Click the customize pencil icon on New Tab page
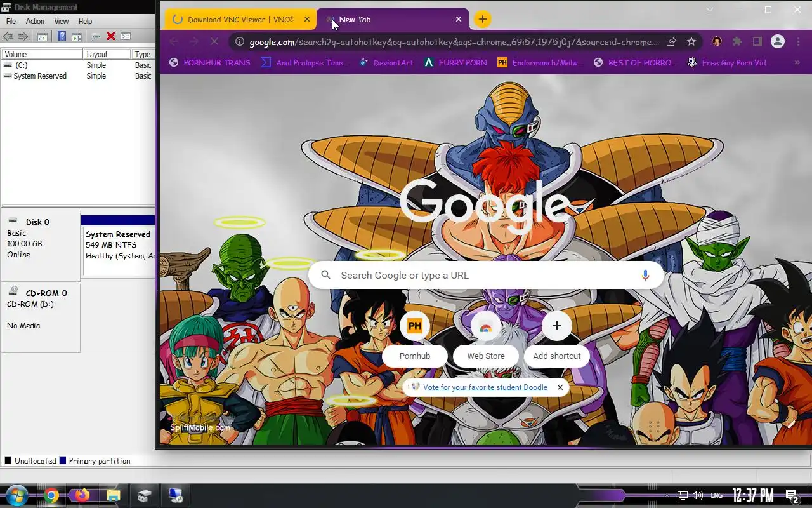812x508 pixels. 791,424
